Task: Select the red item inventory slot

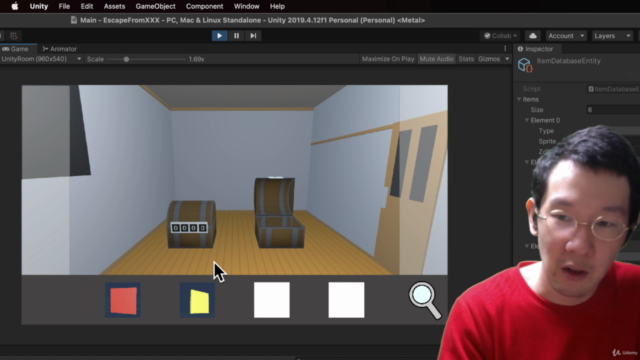Action: 123,300
